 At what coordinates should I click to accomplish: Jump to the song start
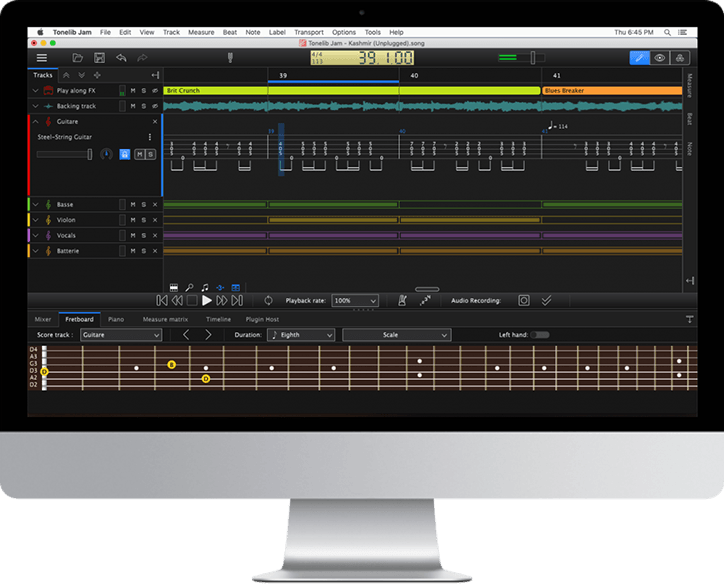[162, 301]
